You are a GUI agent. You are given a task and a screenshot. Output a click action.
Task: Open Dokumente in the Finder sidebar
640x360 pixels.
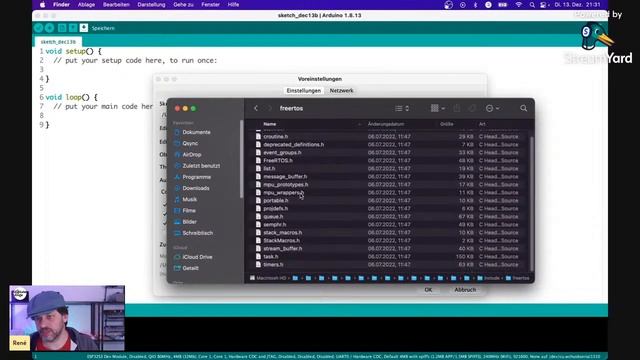coord(196,132)
